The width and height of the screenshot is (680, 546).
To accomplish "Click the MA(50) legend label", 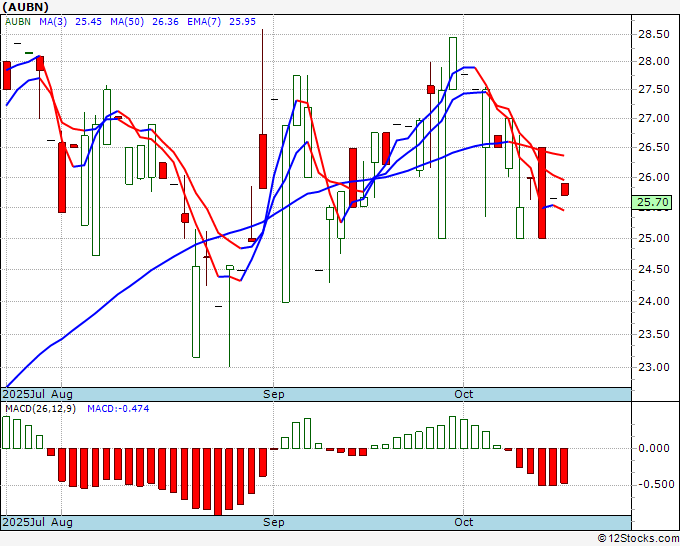I will coord(127,22).
